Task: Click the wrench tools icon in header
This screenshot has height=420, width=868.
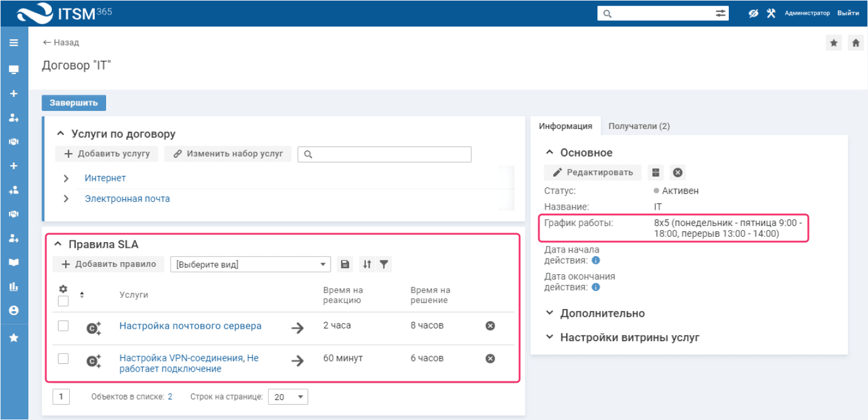Action: pos(771,13)
